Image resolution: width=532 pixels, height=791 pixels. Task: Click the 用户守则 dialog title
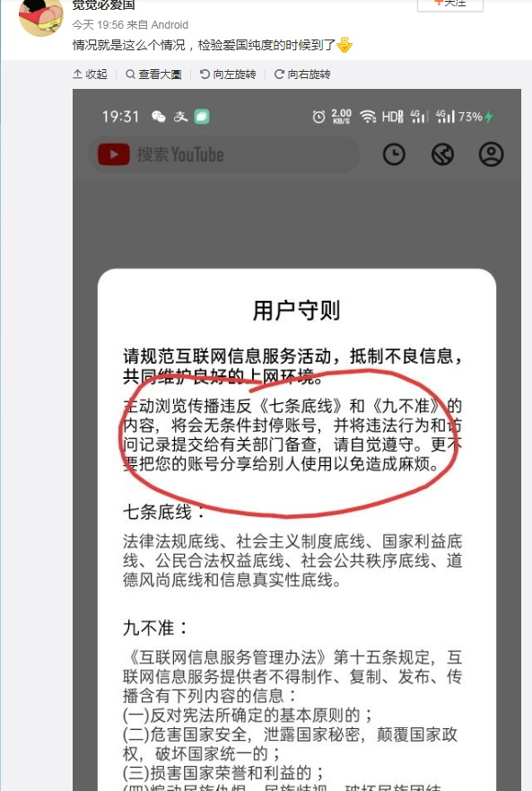pyautogui.click(x=297, y=310)
